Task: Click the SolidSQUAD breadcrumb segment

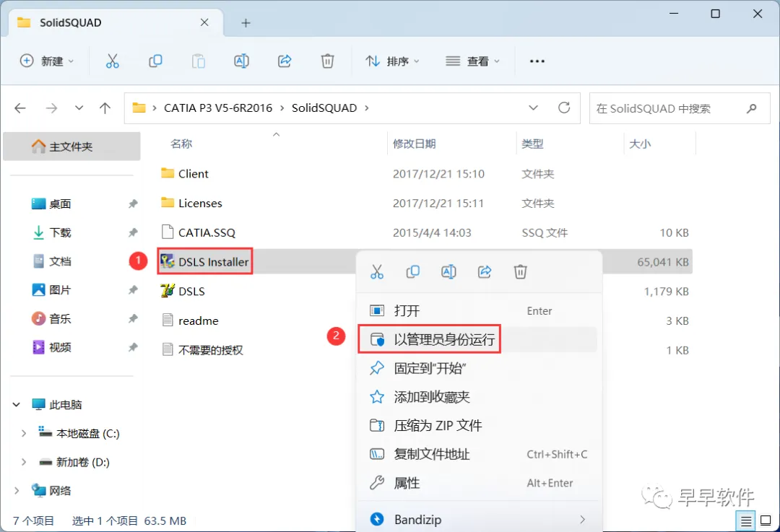Action: (324, 108)
